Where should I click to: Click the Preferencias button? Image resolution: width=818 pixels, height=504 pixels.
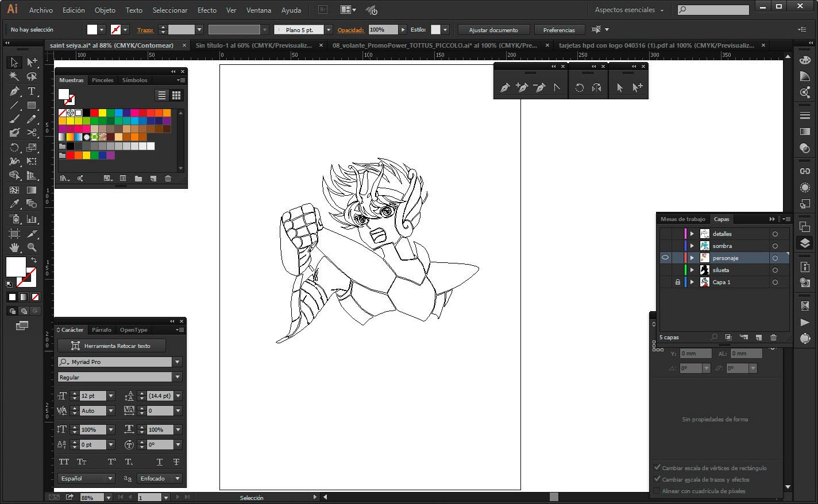coord(559,30)
